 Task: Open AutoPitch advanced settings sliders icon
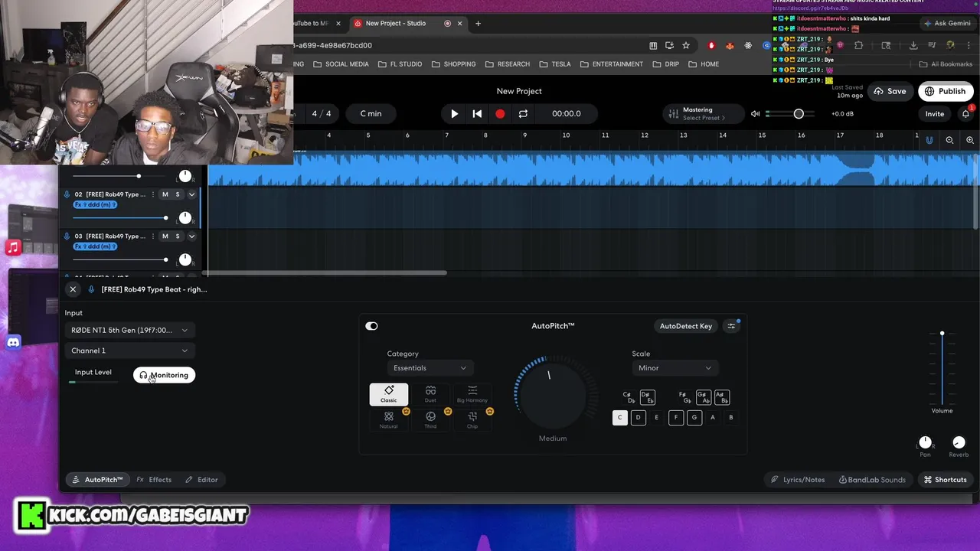pos(731,326)
